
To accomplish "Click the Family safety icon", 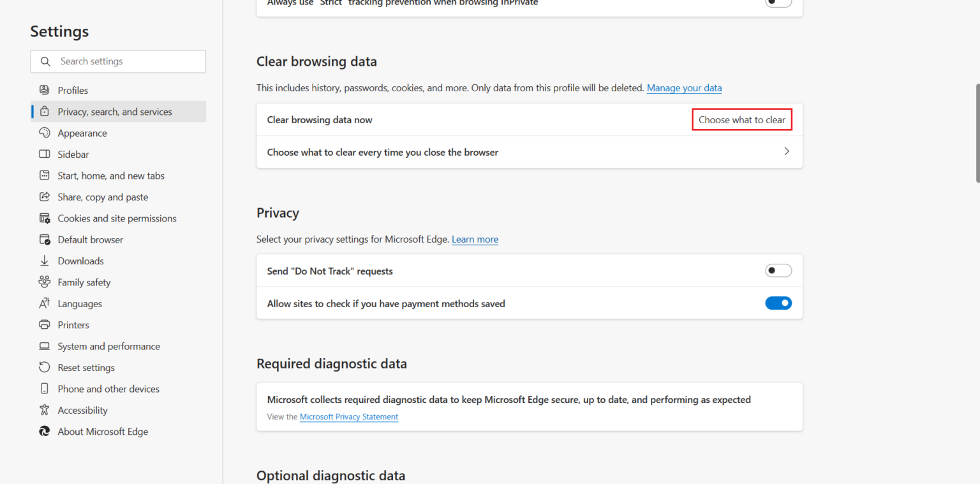I will click(44, 282).
